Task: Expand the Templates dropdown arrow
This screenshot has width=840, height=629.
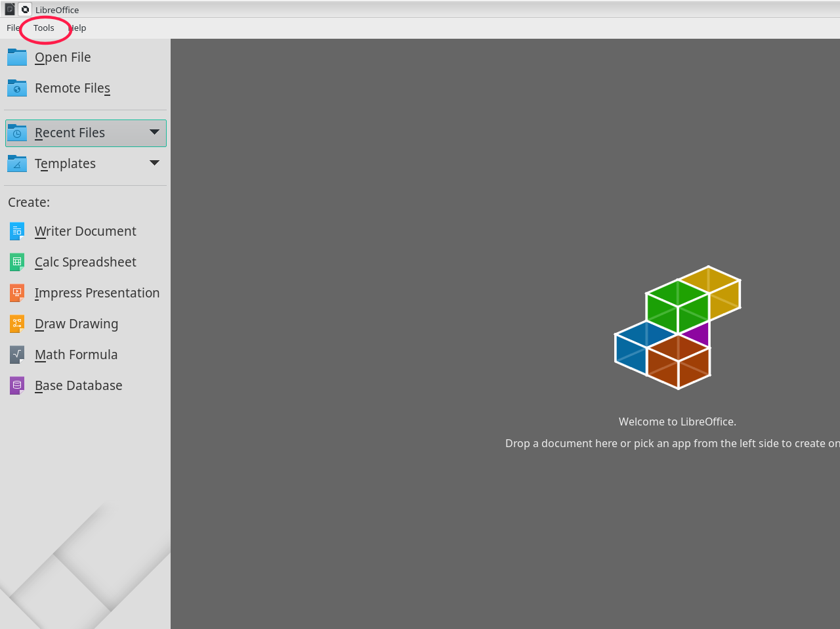Action: click(x=154, y=163)
